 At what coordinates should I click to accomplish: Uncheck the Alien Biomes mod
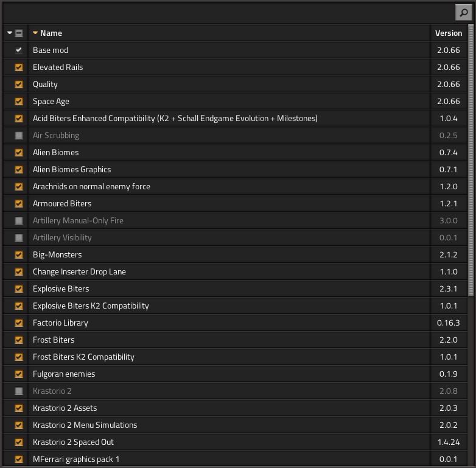(19, 153)
